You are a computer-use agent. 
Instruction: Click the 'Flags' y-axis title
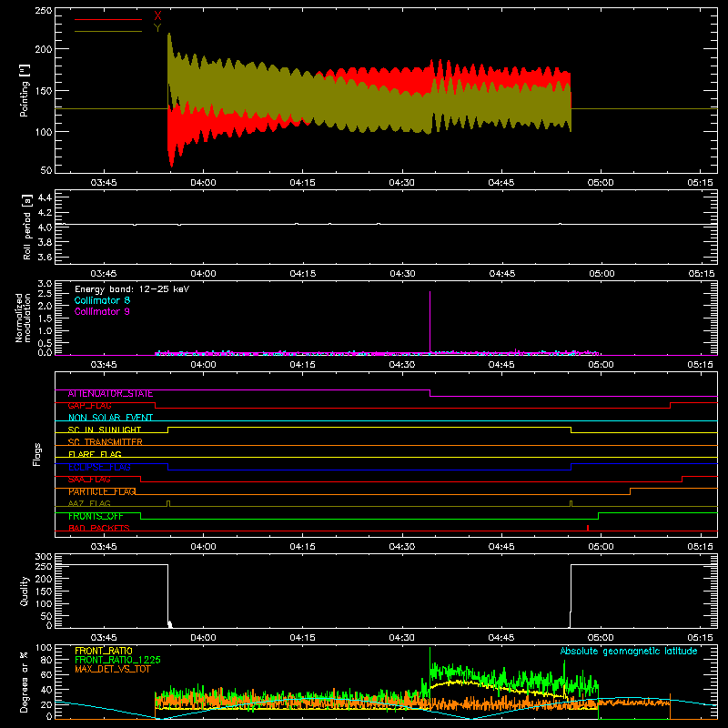coord(37,454)
